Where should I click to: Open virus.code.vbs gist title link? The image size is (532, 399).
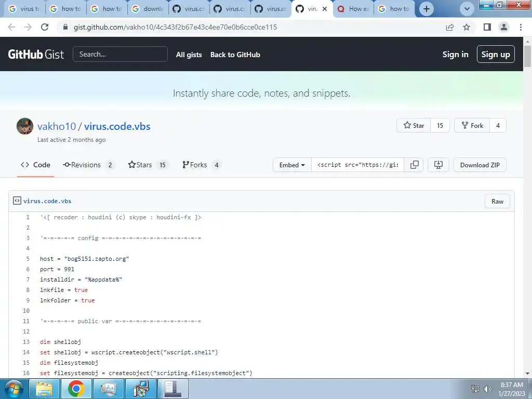[x=117, y=126]
